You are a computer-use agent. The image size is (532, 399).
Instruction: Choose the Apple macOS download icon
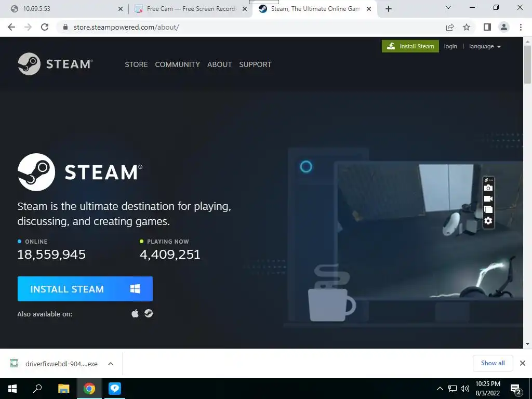coord(135,313)
